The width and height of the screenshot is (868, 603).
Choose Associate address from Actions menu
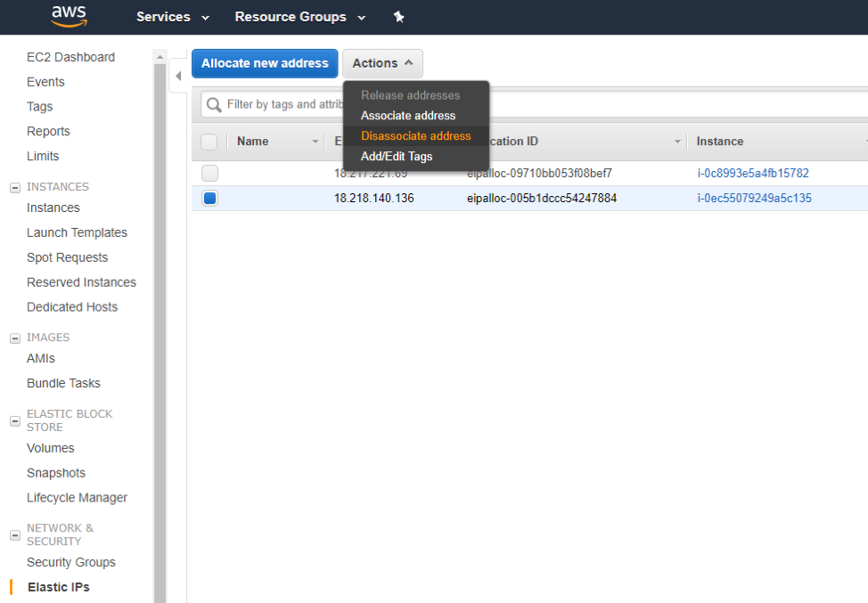pos(407,116)
